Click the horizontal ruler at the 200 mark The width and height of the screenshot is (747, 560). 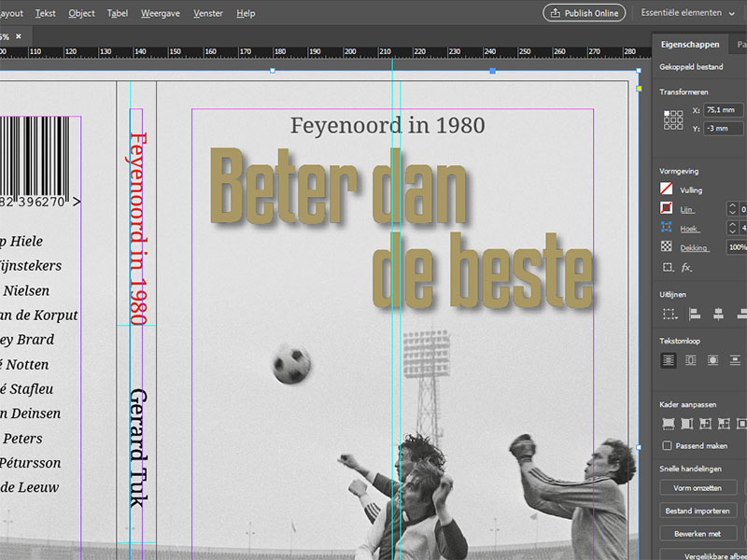pos(349,51)
